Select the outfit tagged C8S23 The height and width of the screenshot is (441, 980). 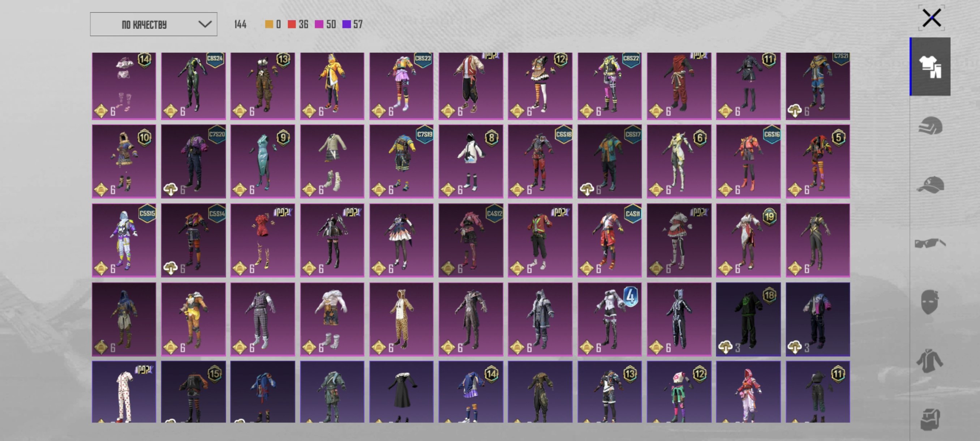tap(401, 86)
